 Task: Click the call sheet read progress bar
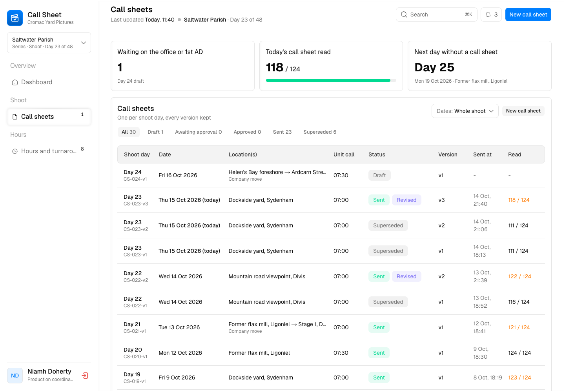331,80
